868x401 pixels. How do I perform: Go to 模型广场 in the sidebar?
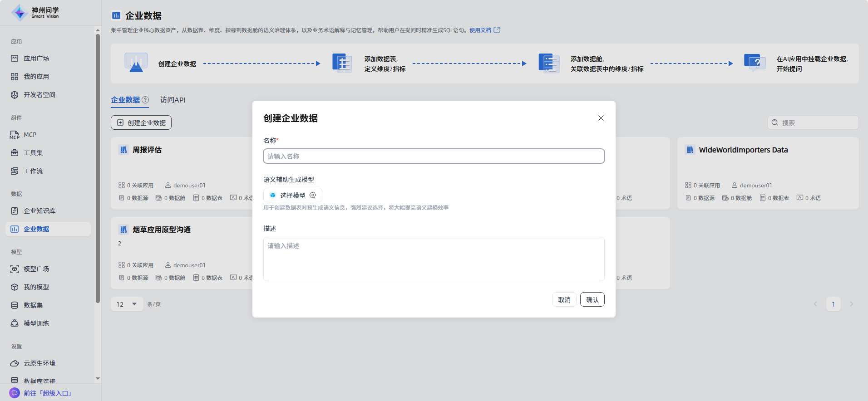(x=36, y=269)
